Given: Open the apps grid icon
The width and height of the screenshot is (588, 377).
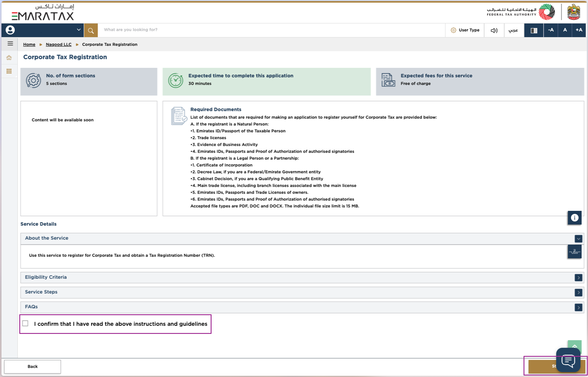Looking at the screenshot, I should [x=9, y=71].
